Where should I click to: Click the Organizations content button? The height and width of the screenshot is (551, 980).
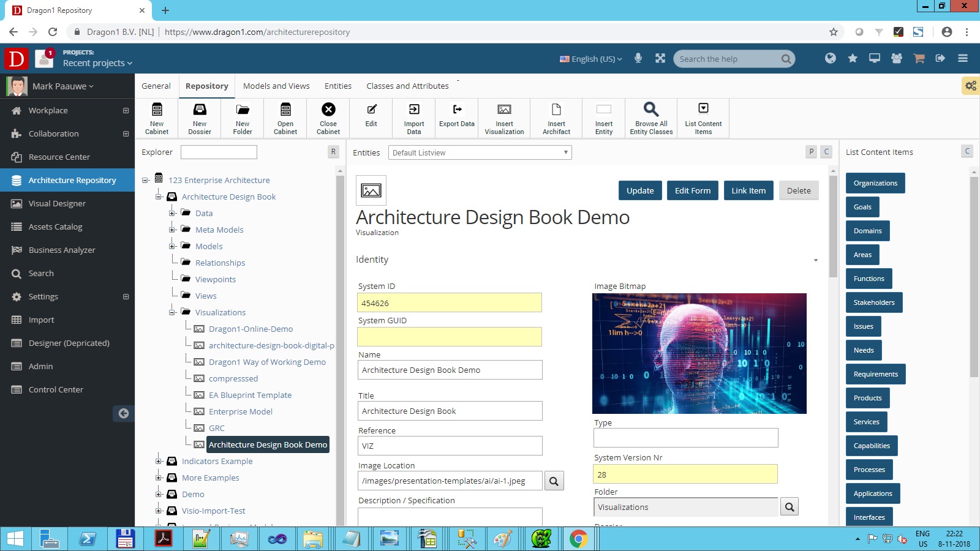(x=875, y=183)
